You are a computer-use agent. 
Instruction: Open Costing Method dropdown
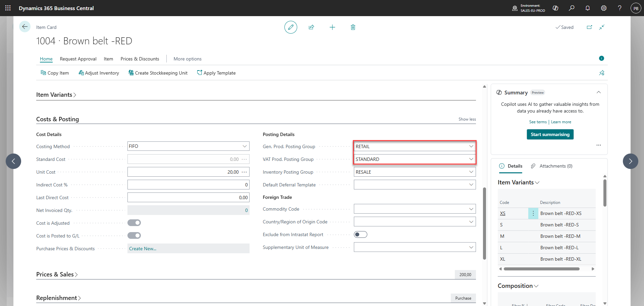click(x=245, y=146)
